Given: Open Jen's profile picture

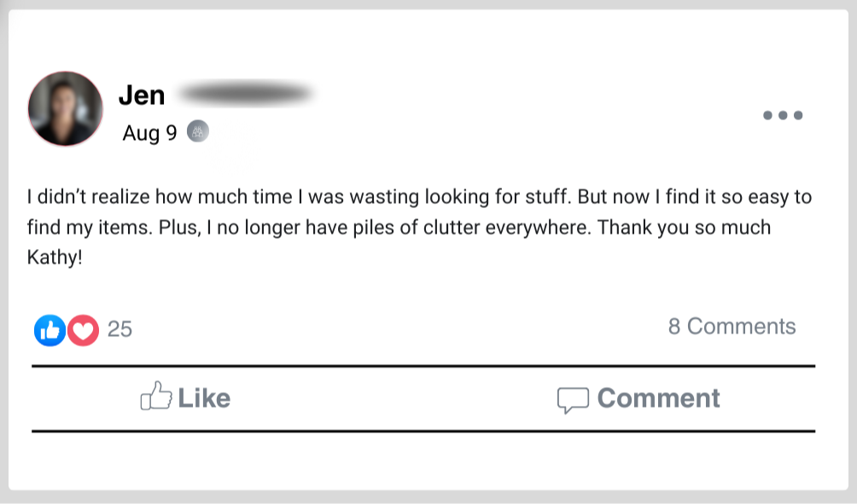Looking at the screenshot, I should point(65,108).
